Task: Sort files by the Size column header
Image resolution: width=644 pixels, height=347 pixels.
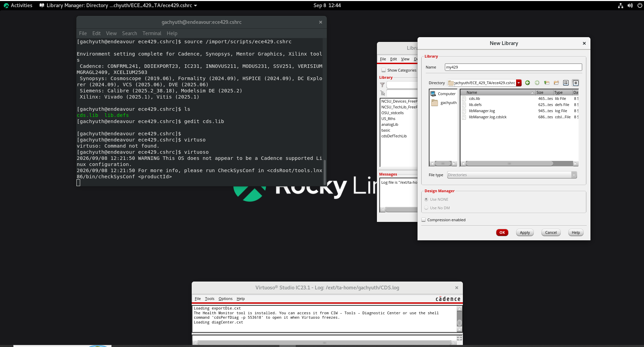Action: (544, 92)
